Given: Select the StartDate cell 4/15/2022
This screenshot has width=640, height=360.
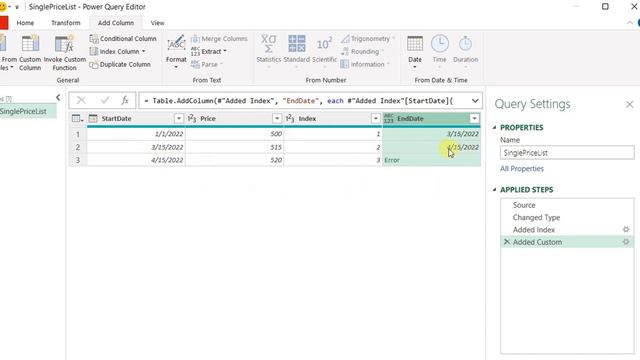Looking at the screenshot, I should pos(136,160).
